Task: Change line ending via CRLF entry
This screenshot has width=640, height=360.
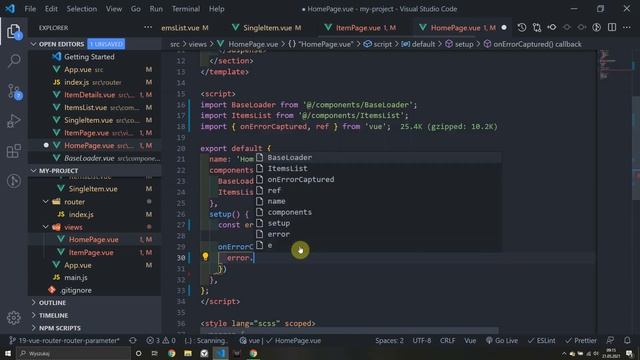Action: point(447,340)
